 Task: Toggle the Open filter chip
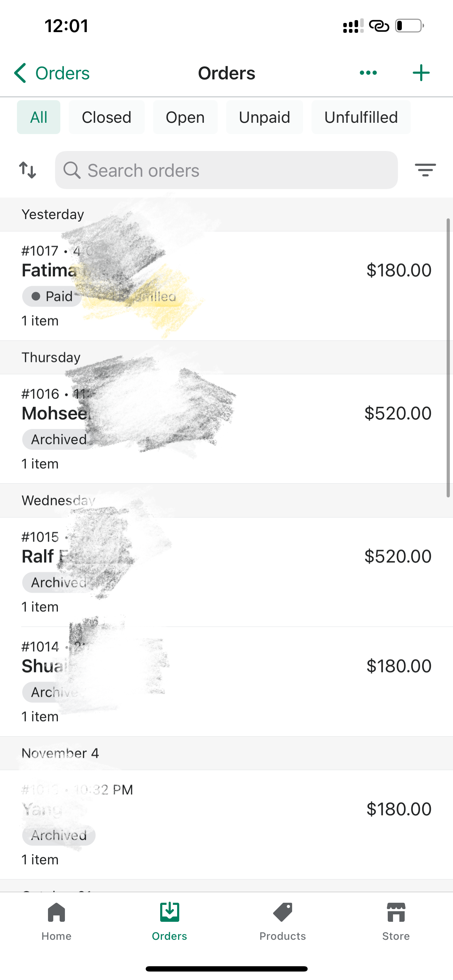point(185,117)
